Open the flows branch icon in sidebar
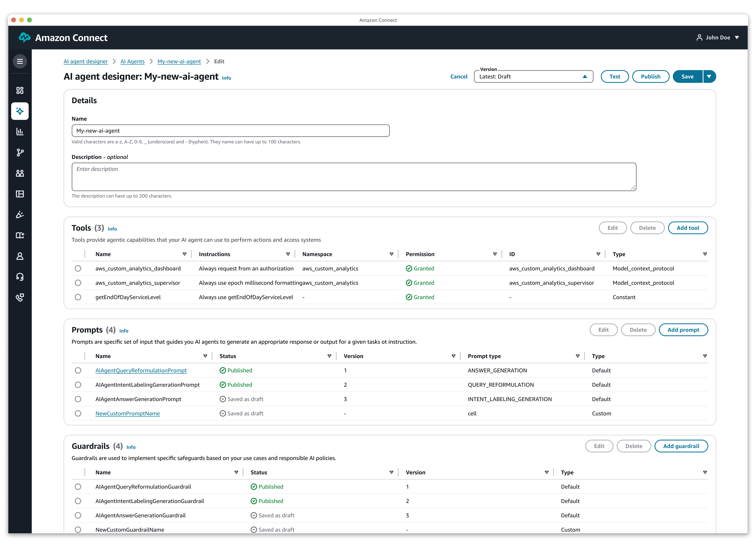This screenshot has width=756, height=548. [x=20, y=152]
